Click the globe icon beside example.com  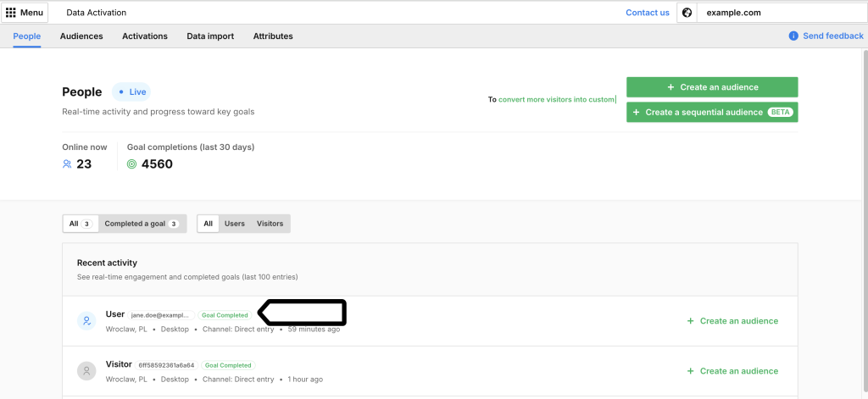[x=687, y=13]
